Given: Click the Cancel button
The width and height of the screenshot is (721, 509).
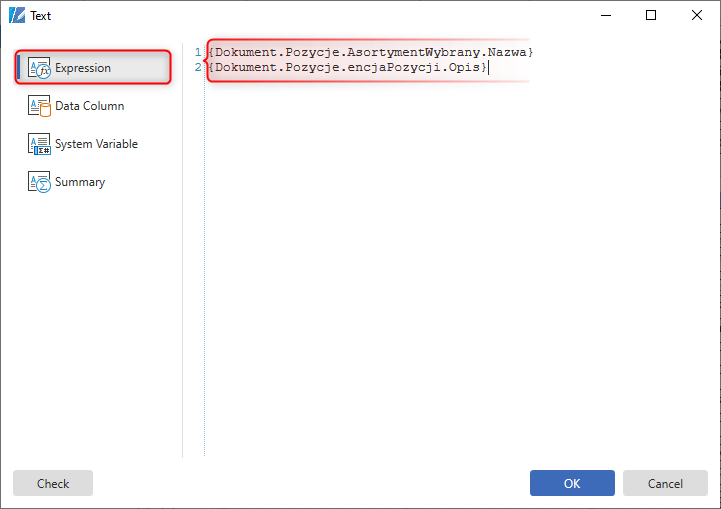Looking at the screenshot, I should [665, 483].
